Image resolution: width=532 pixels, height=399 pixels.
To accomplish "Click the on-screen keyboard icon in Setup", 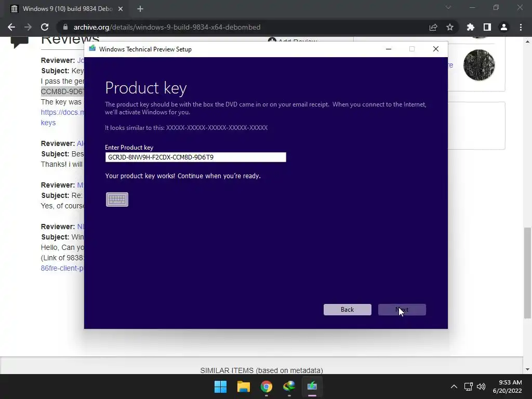I will pos(117,199).
